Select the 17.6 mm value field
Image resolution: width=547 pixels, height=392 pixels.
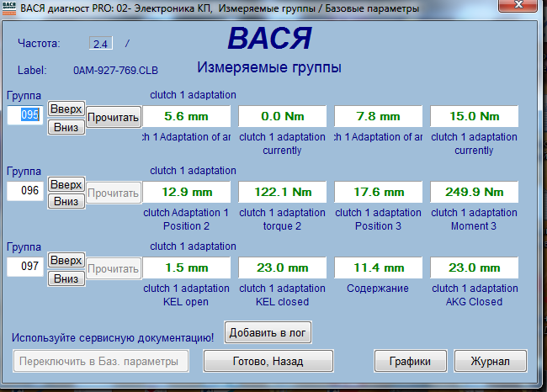[x=378, y=192]
